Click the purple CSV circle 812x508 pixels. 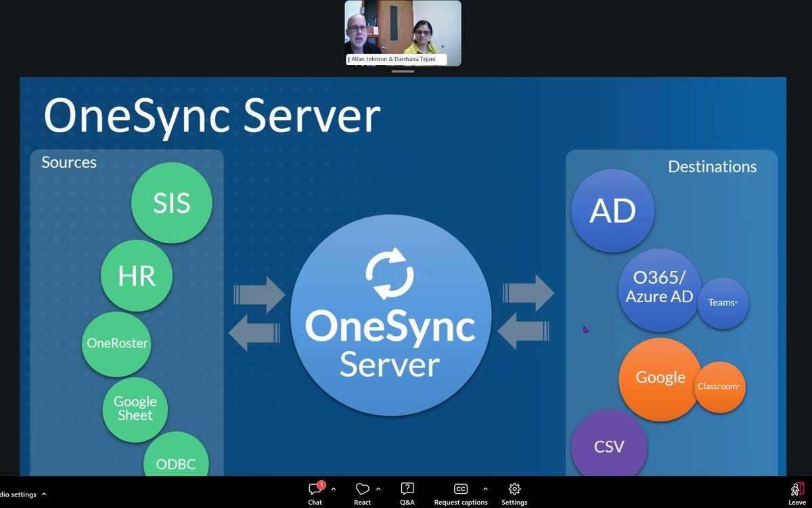pos(609,444)
